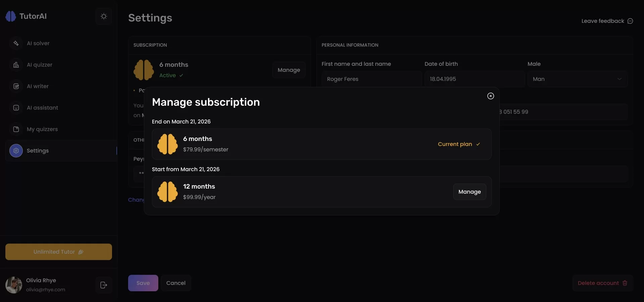Click the Unlimited Tutor upgrade button
This screenshot has width=644, height=302.
pos(58,252)
